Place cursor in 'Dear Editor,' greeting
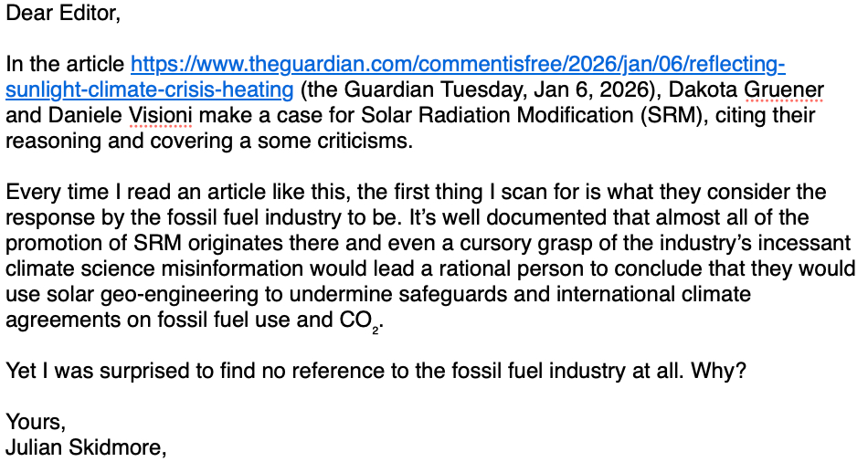Image resolution: width=868 pixels, height=462 pixels. [63, 14]
